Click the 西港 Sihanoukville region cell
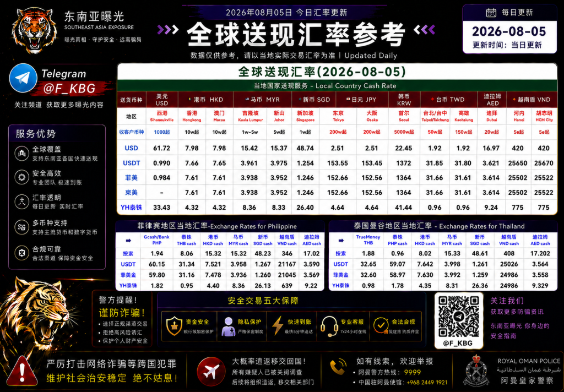Screen dimensions: 564x392 pos(162,116)
